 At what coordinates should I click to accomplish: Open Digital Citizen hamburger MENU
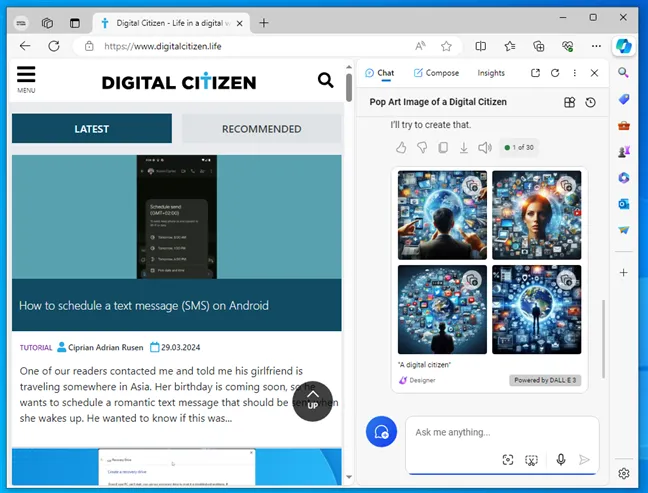point(26,79)
